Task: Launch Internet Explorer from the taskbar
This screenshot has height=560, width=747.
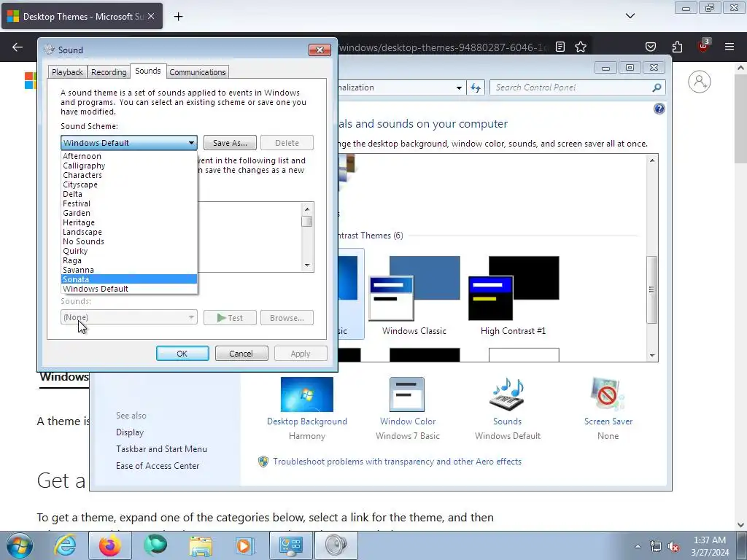Action: tap(65, 545)
